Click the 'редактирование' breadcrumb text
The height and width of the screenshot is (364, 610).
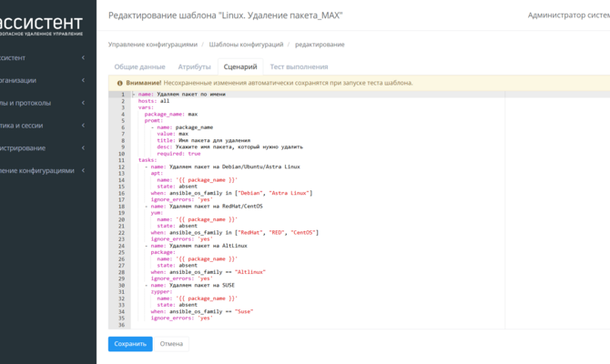click(x=320, y=45)
